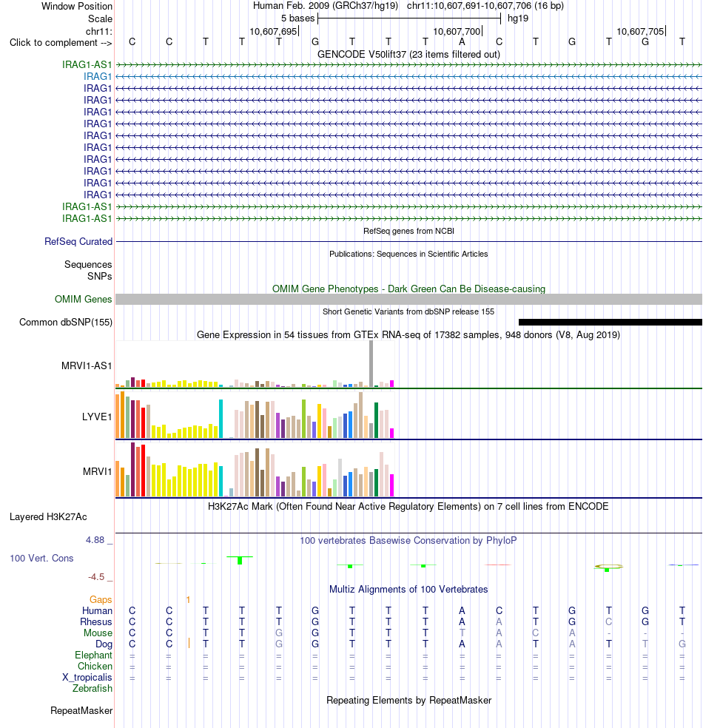
Task: Click the Common dbSNP(155) label
Action: tap(66, 323)
